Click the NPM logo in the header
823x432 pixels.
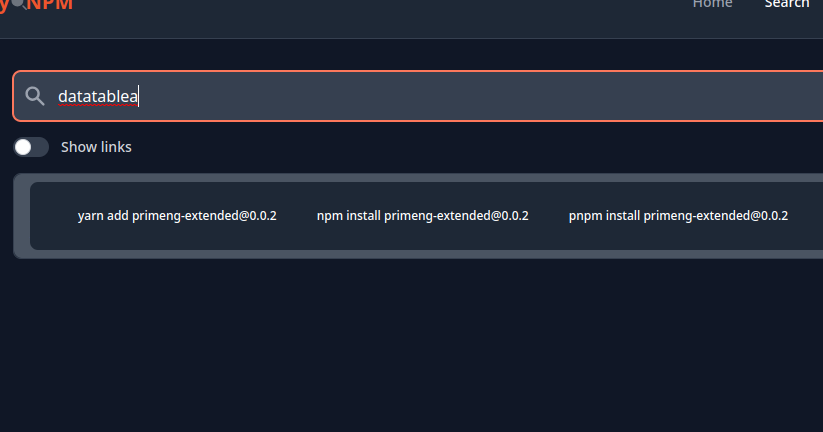tap(48, 4)
